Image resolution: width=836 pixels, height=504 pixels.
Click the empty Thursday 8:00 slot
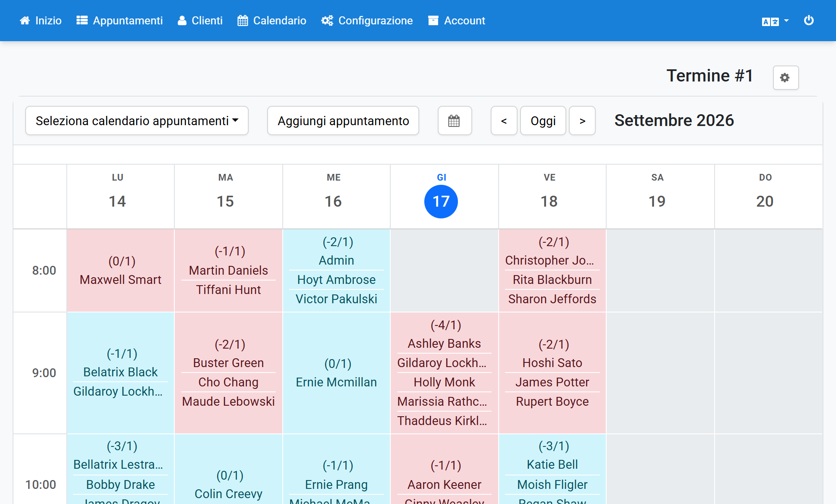tap(444, 270)
